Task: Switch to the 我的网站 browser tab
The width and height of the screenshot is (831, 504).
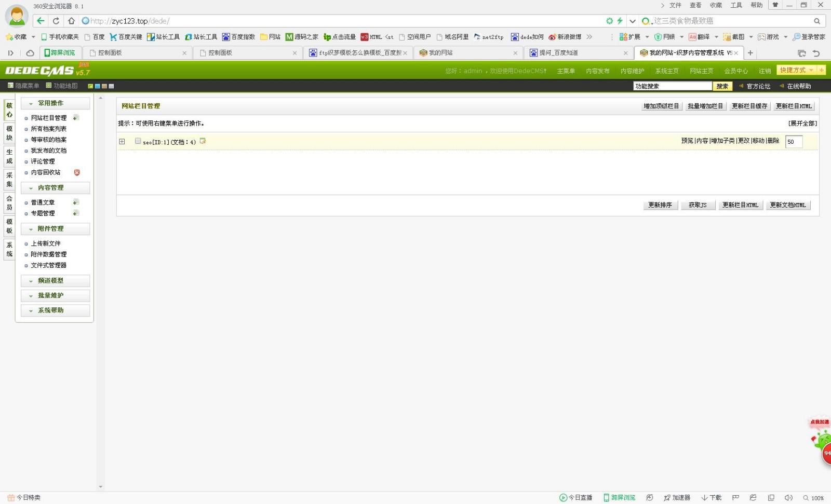Action: tap(467, 53)
